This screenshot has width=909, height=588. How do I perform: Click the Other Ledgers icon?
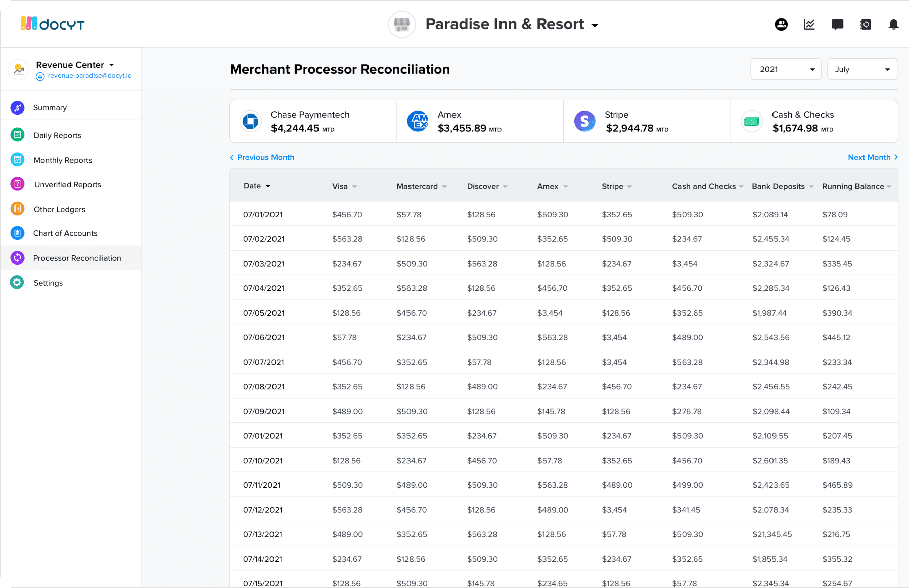[17, 209]
